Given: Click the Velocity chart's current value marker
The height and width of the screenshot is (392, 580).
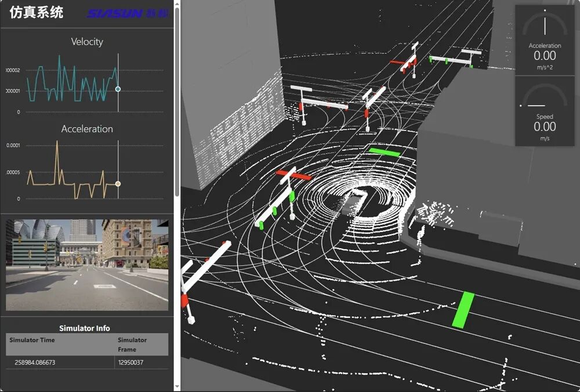Looking at the screenshot, I should [x=118, y=89].
